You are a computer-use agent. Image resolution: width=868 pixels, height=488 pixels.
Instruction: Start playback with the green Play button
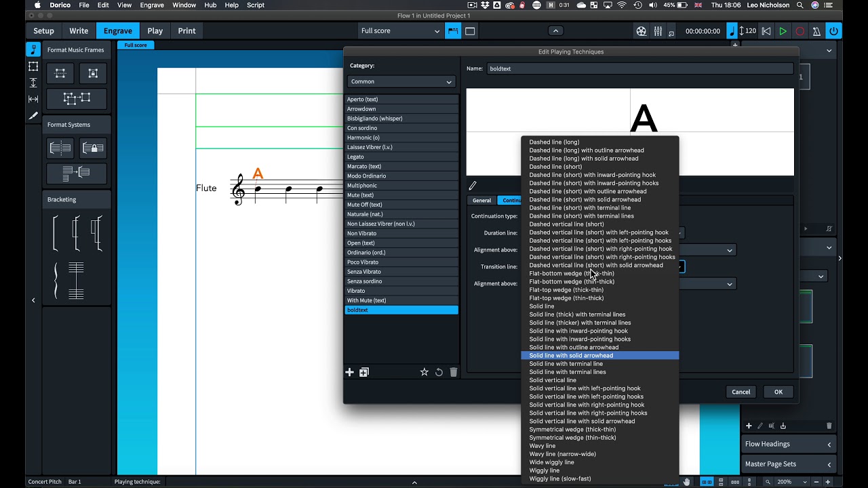pos(783,31)
